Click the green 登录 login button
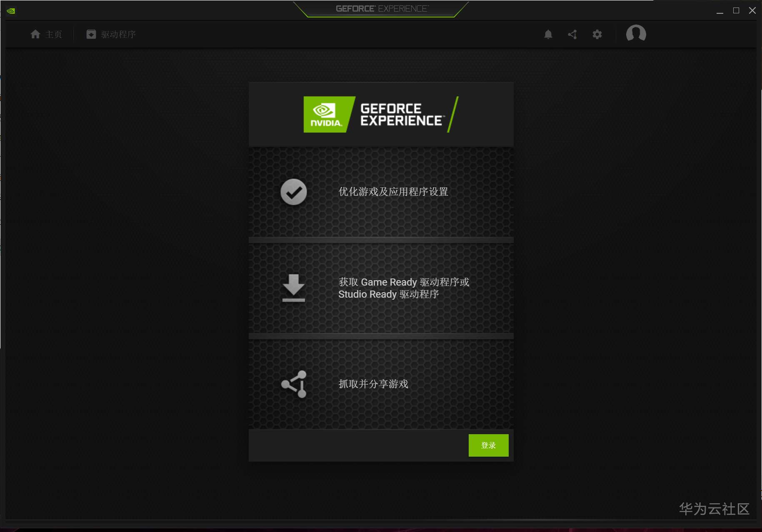The height and width of the screenshot is (532, 762). pyautogui.click(x=488, y=445)
